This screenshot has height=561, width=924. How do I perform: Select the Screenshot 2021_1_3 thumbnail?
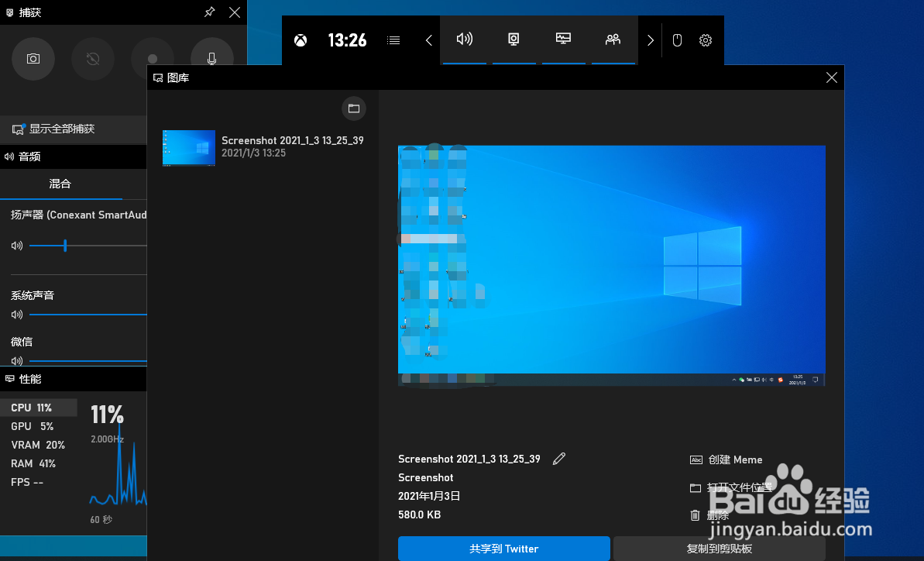[188, 147]
